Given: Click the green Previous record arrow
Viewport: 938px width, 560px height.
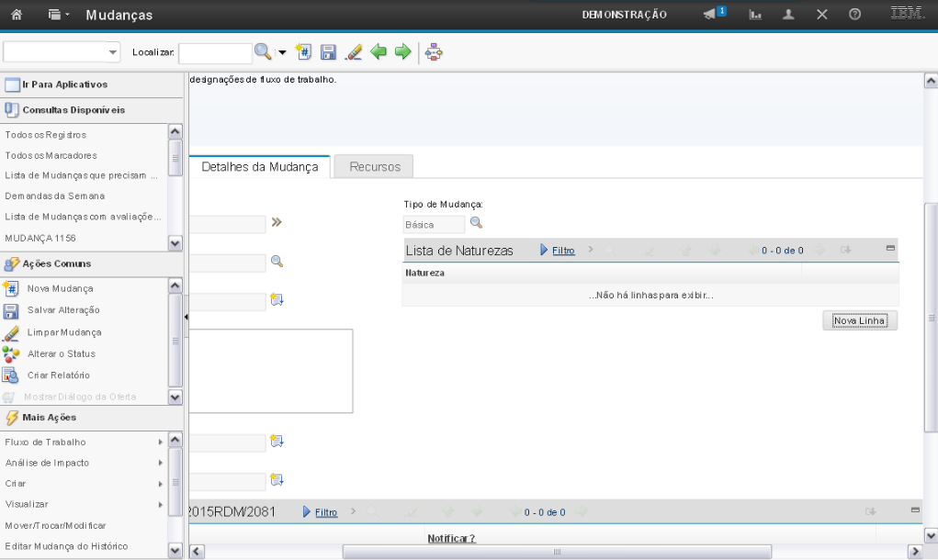Looking at the screenshot, I should pyautogui.click(x=378, y=52).
